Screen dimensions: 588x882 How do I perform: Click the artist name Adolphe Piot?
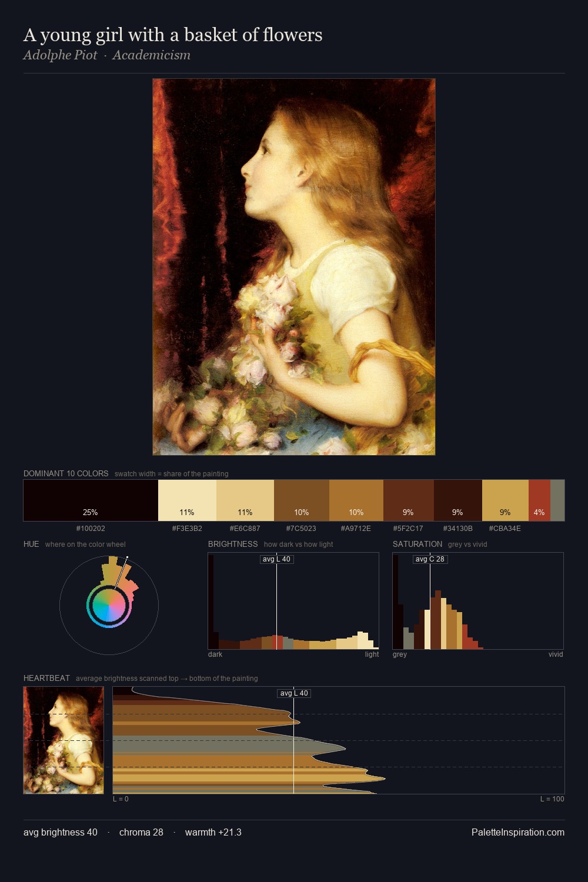point(60,55)
